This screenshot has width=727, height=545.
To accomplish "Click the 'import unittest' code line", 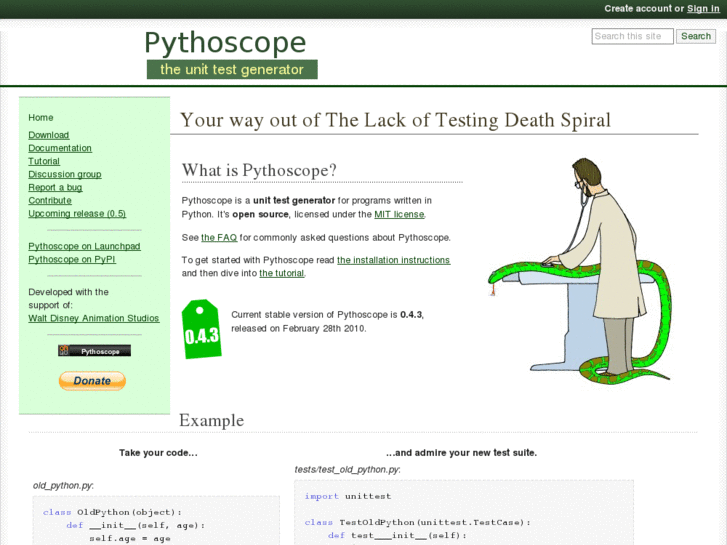I will click(x=348, y=496).
